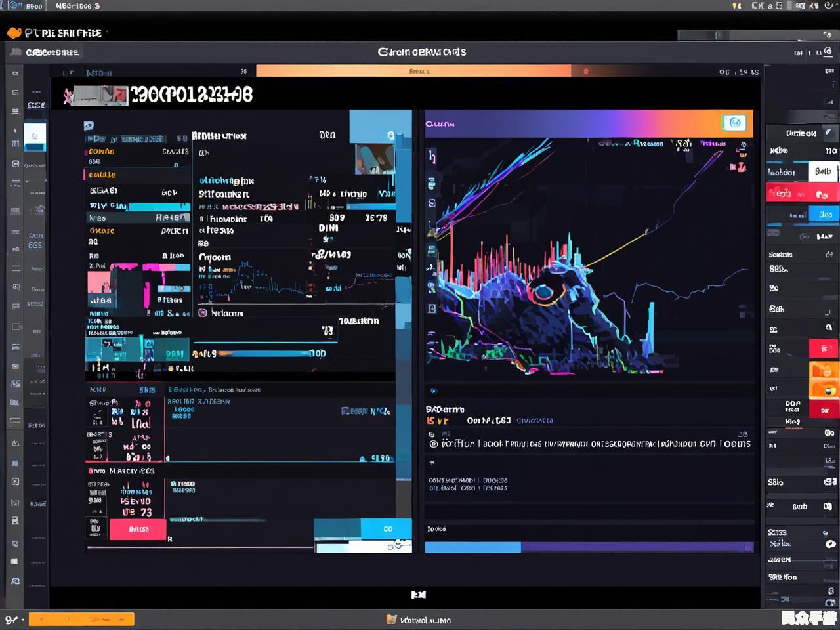Click the teal icon in the gradient chart header
This screenshot has height=630, width=840.
click(734, 123)
